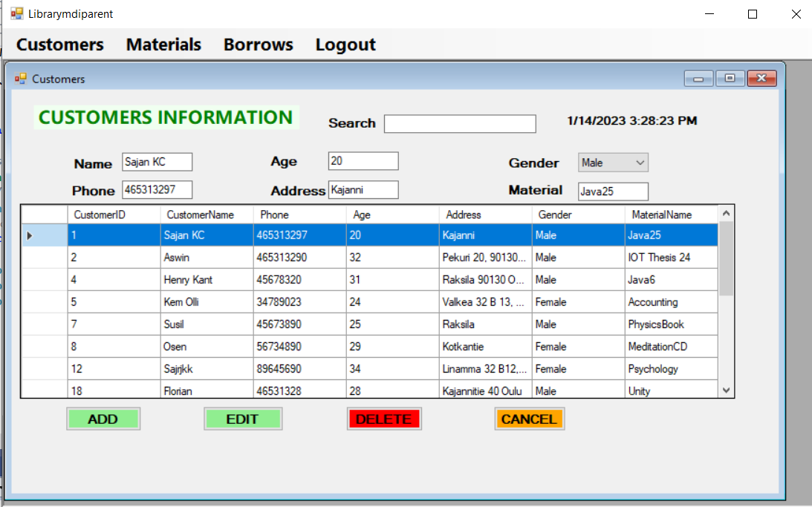Click the Gender column header in grid
This screenshot has height=507, width=812.
[579, 215]
